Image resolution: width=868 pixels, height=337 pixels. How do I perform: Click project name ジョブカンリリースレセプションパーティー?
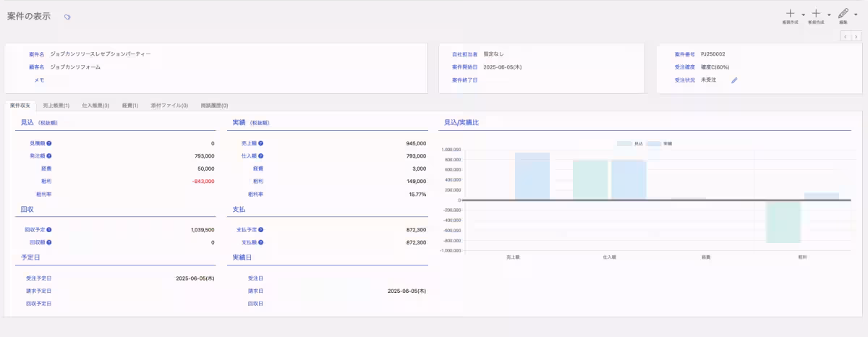pyautogui.click(x=101, y=54)
